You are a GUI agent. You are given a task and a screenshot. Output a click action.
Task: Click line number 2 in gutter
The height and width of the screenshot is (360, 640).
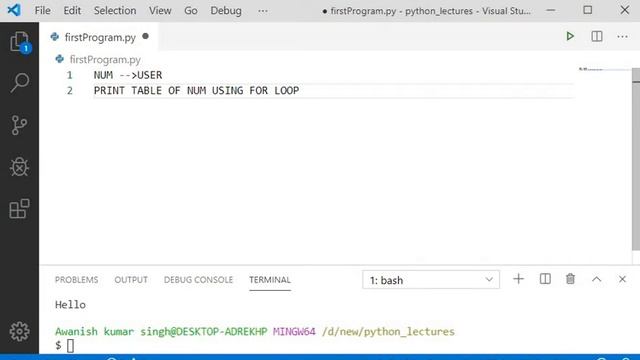pos(69,91)
